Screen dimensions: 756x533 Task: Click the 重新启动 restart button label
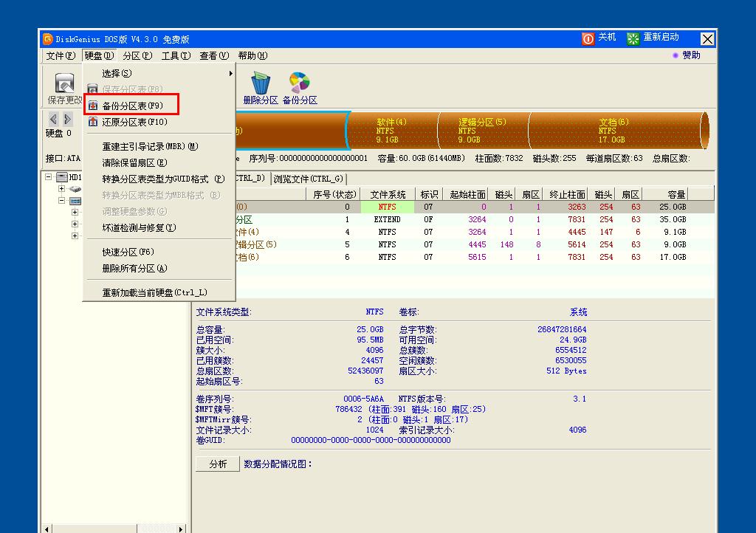tap(661, 37)
